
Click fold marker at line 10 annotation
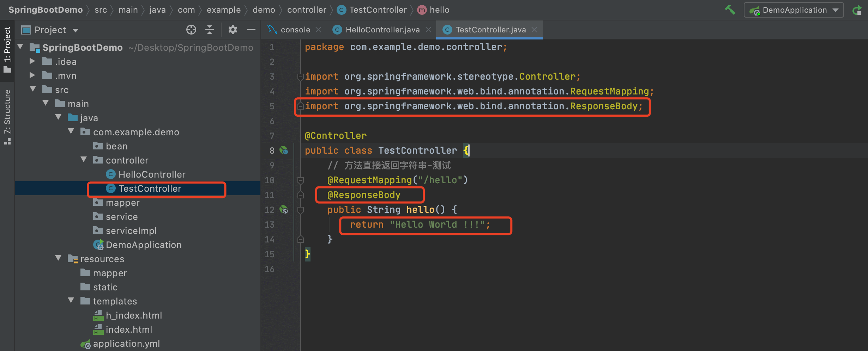pyautogui.click(x=300, y=180)
